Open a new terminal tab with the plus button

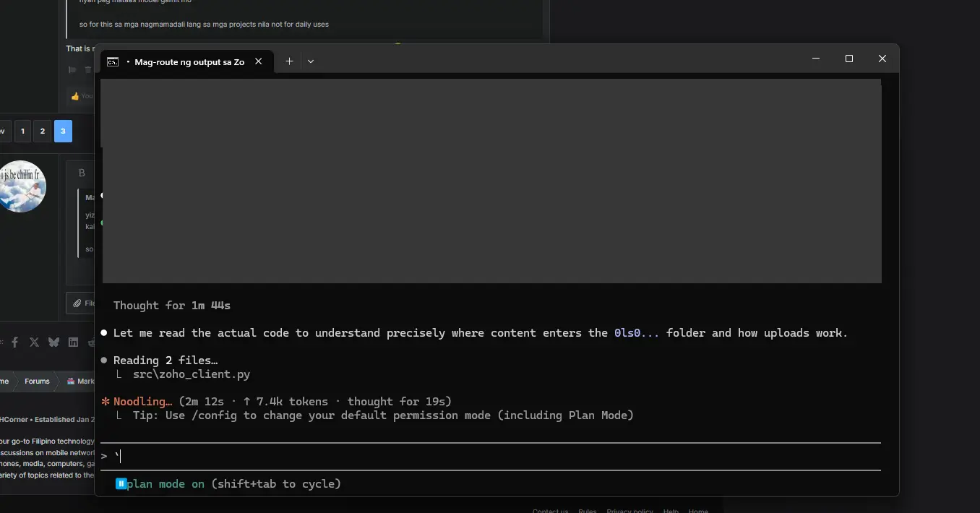tap(289, 61)
